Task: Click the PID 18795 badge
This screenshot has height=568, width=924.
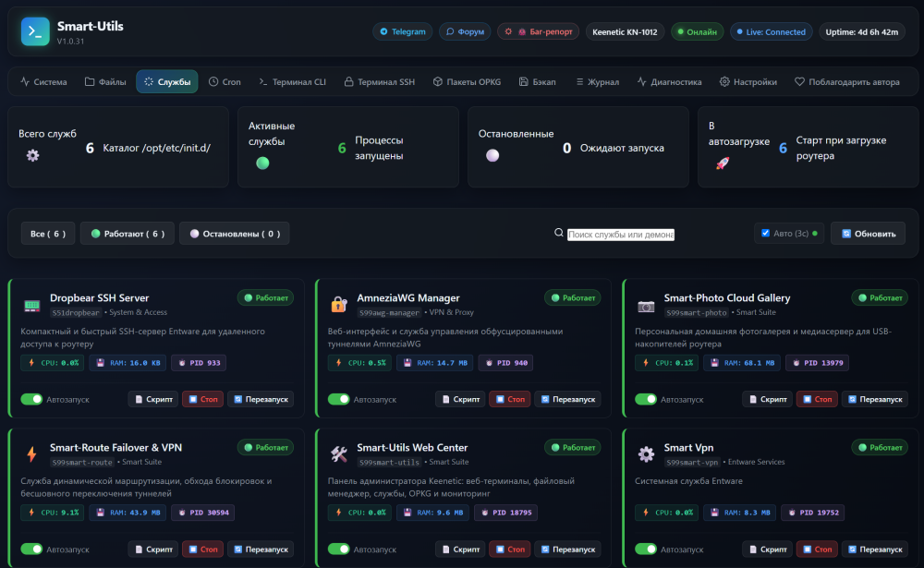Action: tap(505, 512)
